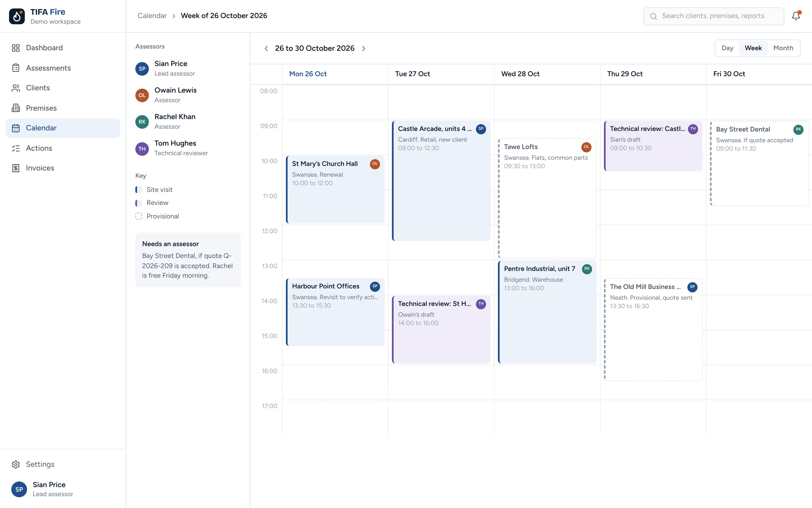Screen dimensions: 812x508
Task: Click the Calendar breadcrumb link
Action: 152,16
